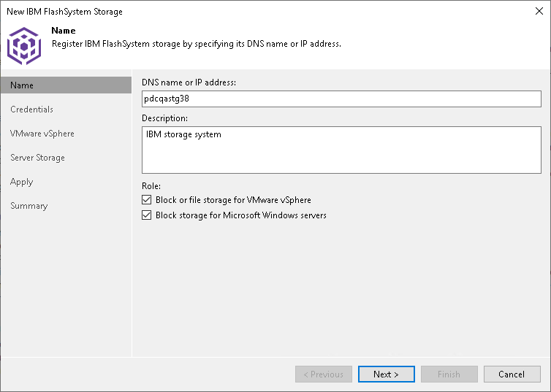Image resolution: width=551 pixels, height=392 pixels.
Task: Click into the Description text box
Action: pyautogui.click(x=341, y=150)
